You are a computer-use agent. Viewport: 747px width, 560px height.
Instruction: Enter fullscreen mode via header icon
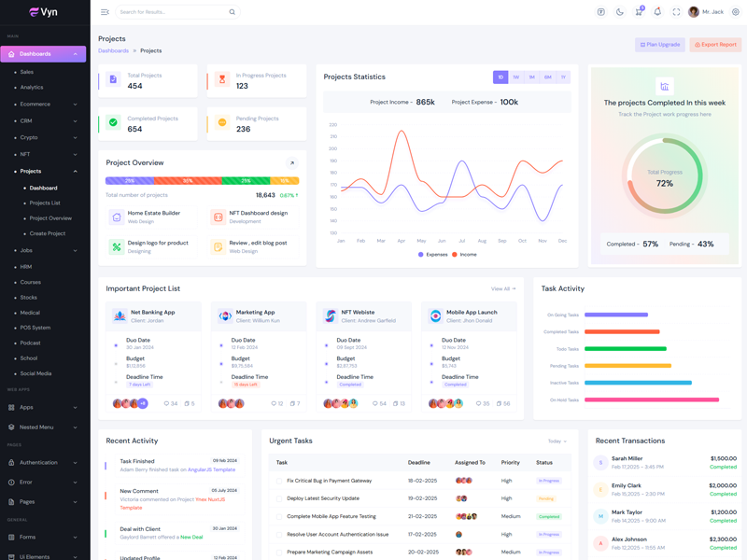[x=676, y=12]
